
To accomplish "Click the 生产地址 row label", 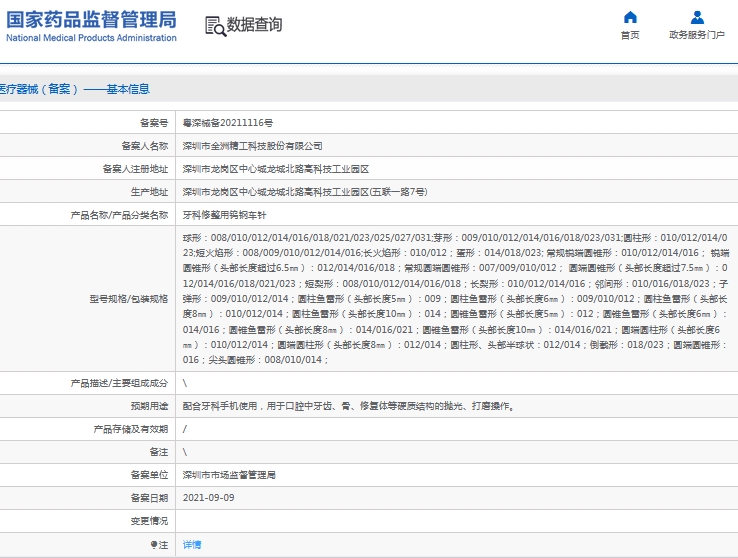I will (149, 192).
